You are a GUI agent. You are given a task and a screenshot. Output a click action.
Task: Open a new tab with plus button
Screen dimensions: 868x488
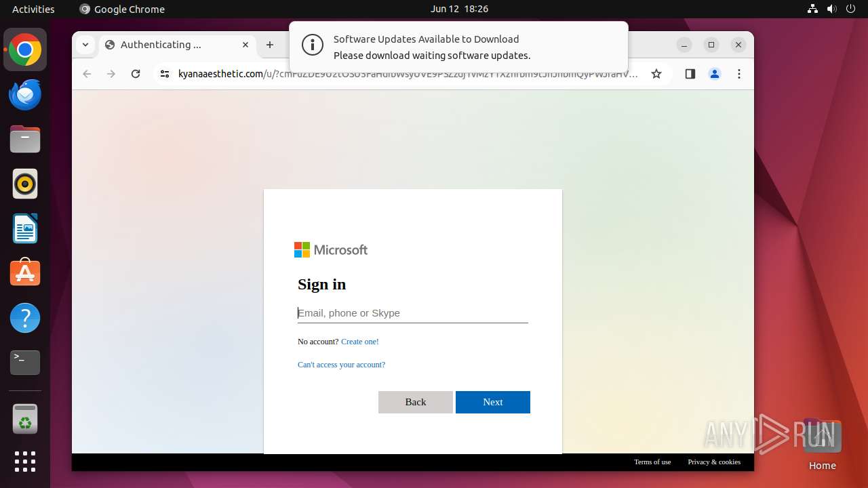coord(270,45)
